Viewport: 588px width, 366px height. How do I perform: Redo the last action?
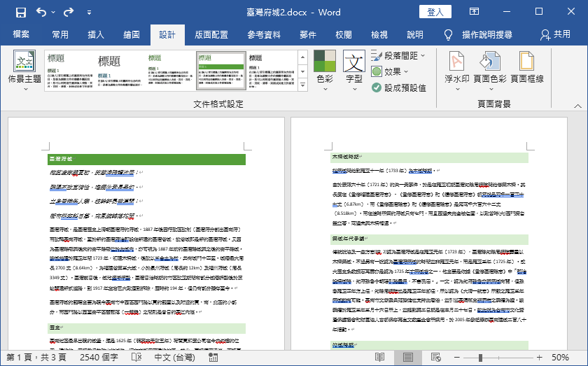pyautogui.click(x=69, y=13)
